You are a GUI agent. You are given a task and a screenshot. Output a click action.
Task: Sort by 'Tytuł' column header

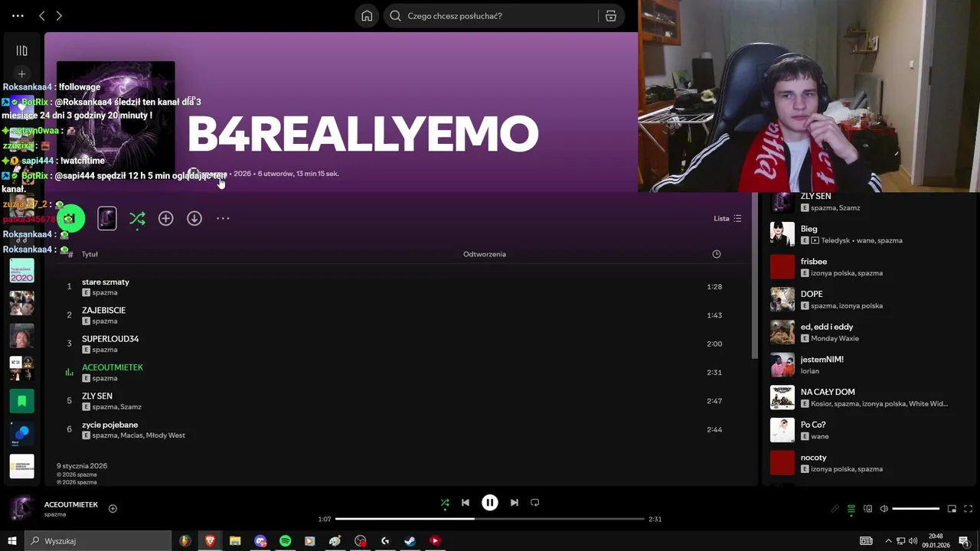[90, 254]
